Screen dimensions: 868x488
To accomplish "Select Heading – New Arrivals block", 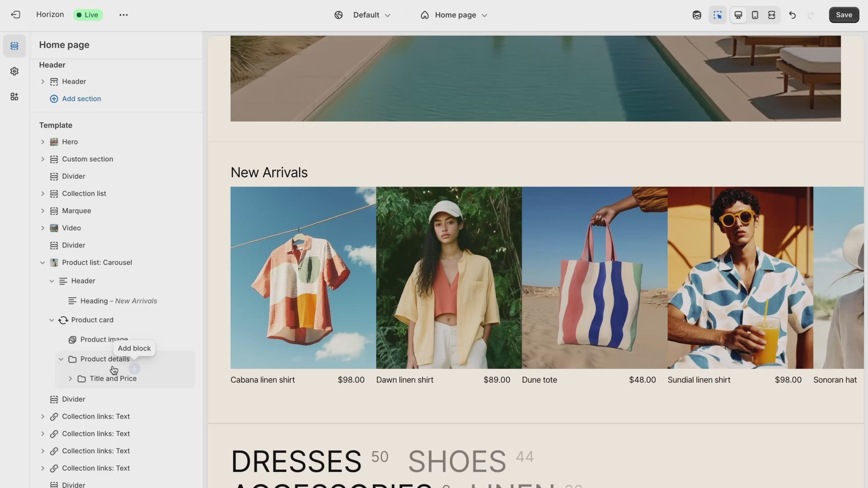I will [x=118, y=301].
